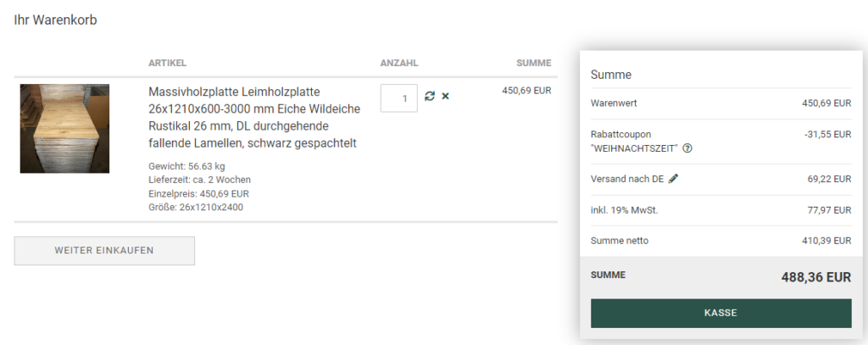Viewport: 868px width, 345px height.
Task: Open the help icon beside WEIHNACHTSZEIT coupon
Action: 687,148
